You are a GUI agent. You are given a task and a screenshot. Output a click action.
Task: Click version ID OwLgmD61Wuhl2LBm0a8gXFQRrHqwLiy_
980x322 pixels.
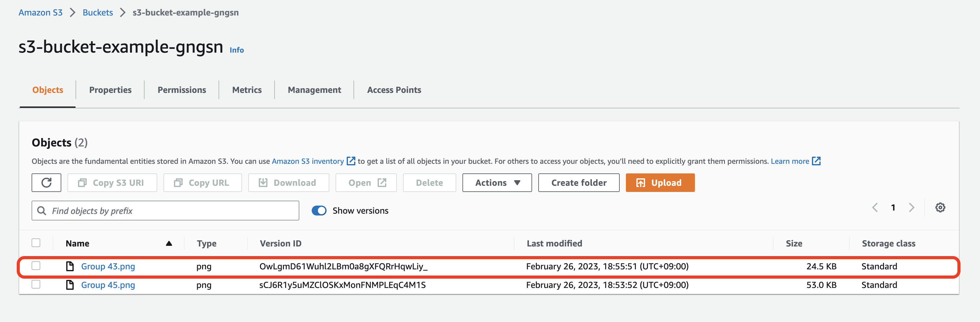343,266
